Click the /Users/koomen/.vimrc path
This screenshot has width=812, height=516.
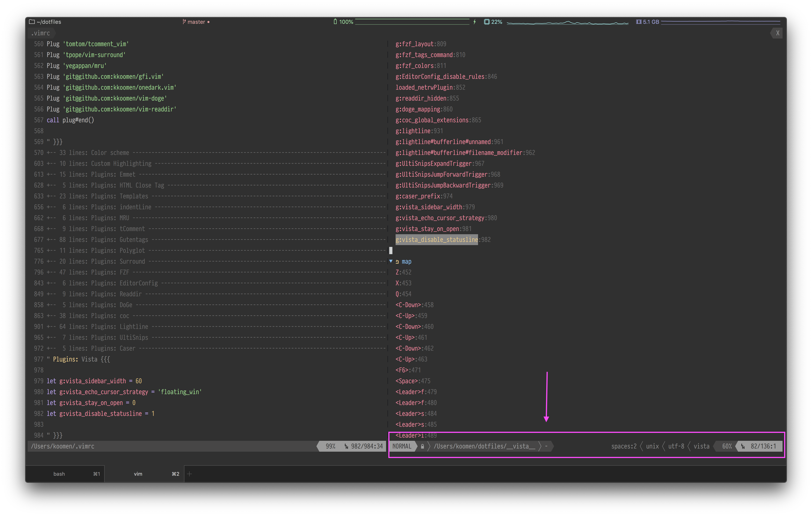(62, 446)
